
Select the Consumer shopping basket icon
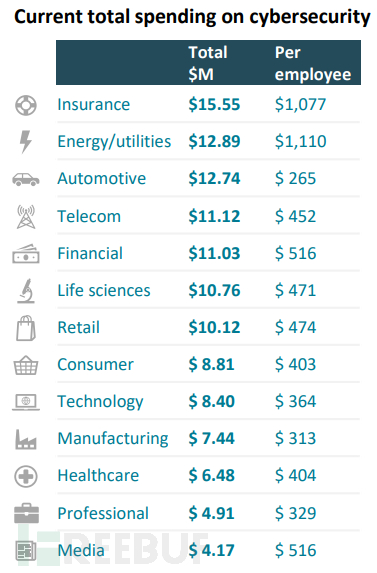click(26, 365)
